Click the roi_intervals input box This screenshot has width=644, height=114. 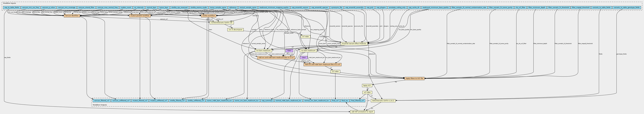click(139, 8)
